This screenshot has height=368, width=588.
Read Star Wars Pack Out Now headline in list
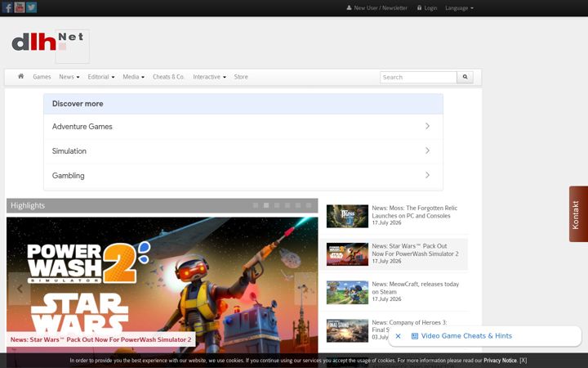415,249
